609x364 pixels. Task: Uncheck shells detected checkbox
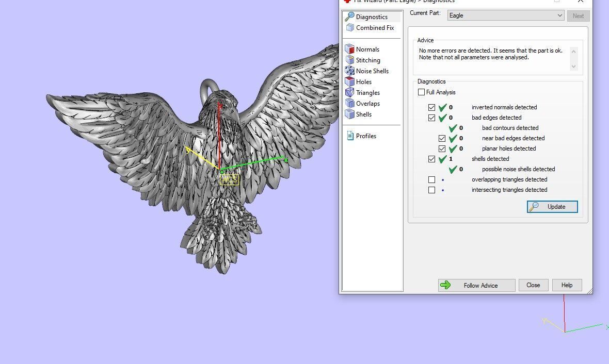[431, 159]
